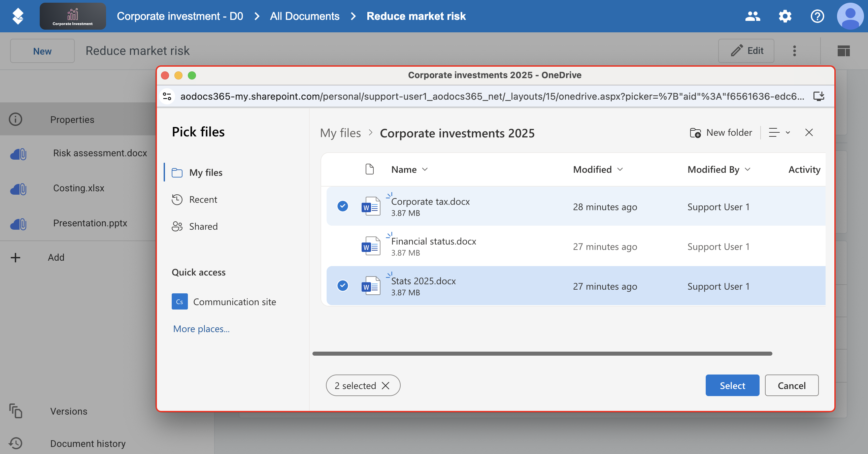Open the Document history clock icon
Viewport: 868px width, 454px height.
coord(15,443)
